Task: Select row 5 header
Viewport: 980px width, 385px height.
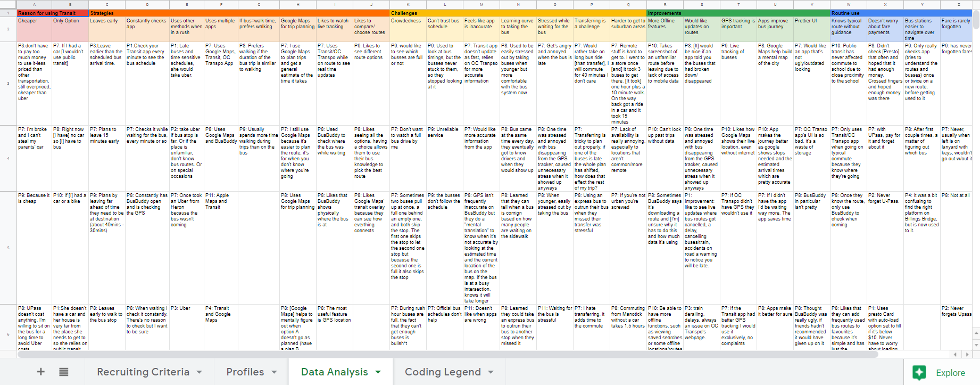Action: pos(8,248)
